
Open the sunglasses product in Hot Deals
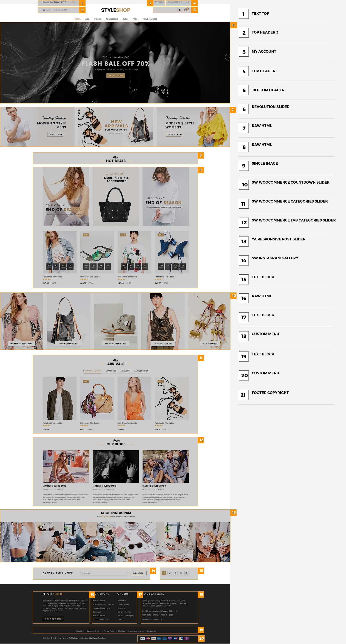coord(97,252)
